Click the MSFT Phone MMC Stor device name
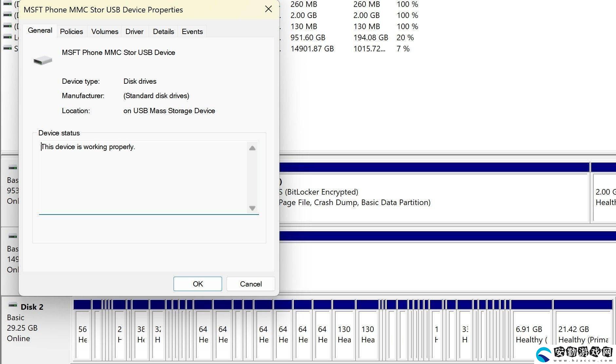The image size is (616, 364). click(118, 52)
